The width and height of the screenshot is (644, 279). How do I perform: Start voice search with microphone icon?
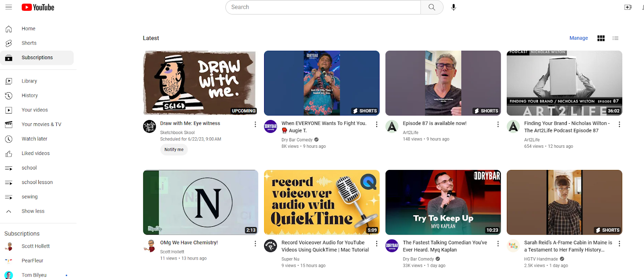coord(454,7)
